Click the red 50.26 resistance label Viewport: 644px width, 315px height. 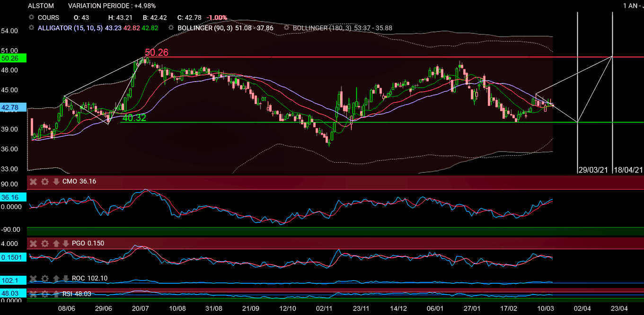coord(157,52)
